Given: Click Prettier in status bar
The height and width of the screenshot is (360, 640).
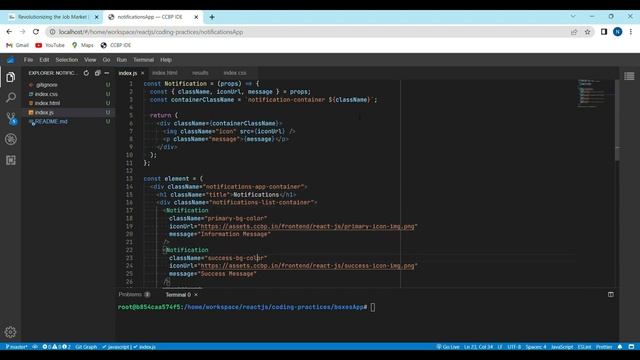Looking at the screenshot, I should (604, 347).
